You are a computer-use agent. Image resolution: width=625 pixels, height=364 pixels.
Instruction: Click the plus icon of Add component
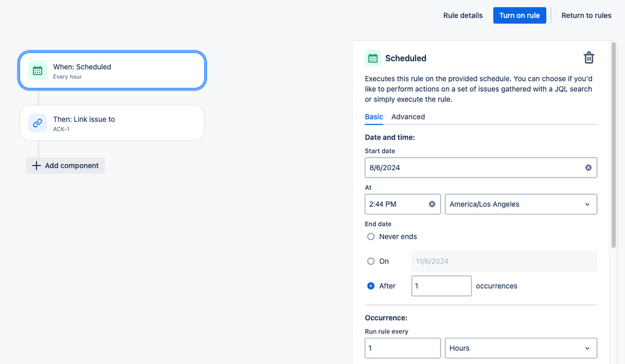point(36,166)
